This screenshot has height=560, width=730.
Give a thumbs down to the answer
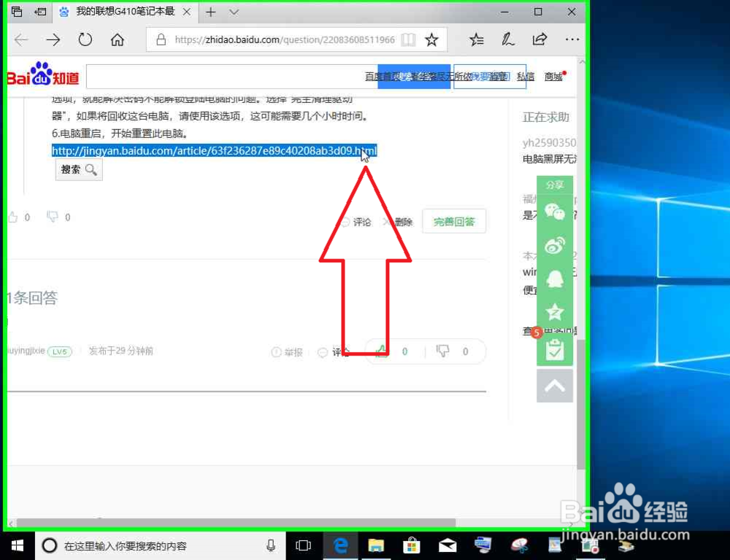point(442,351)
